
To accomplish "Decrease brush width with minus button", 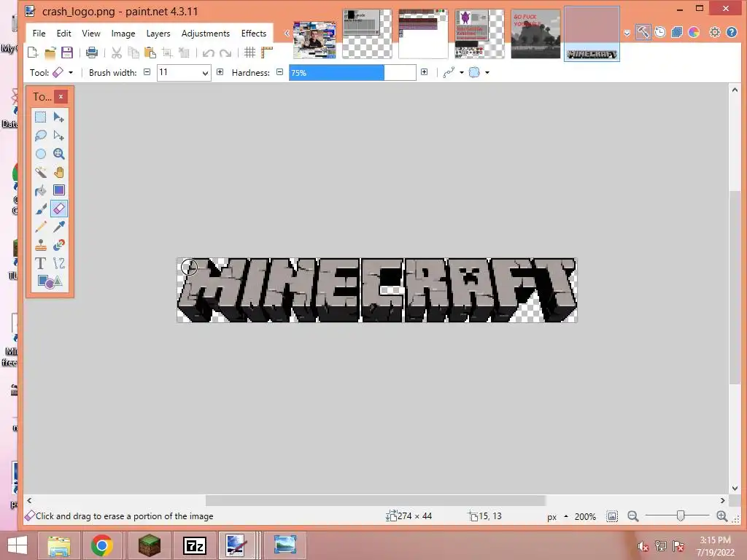I will pyautogui.click(x=147, y=72).
